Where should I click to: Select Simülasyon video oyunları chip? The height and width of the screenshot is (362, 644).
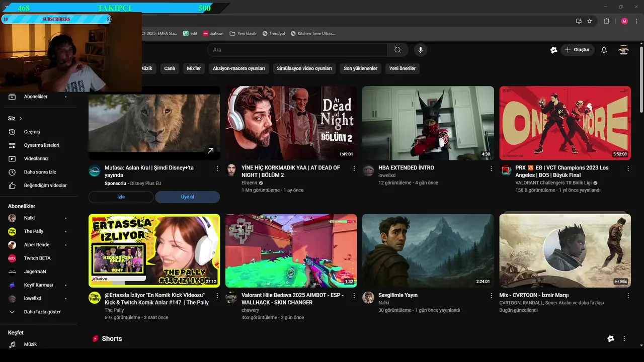(304, 68)
